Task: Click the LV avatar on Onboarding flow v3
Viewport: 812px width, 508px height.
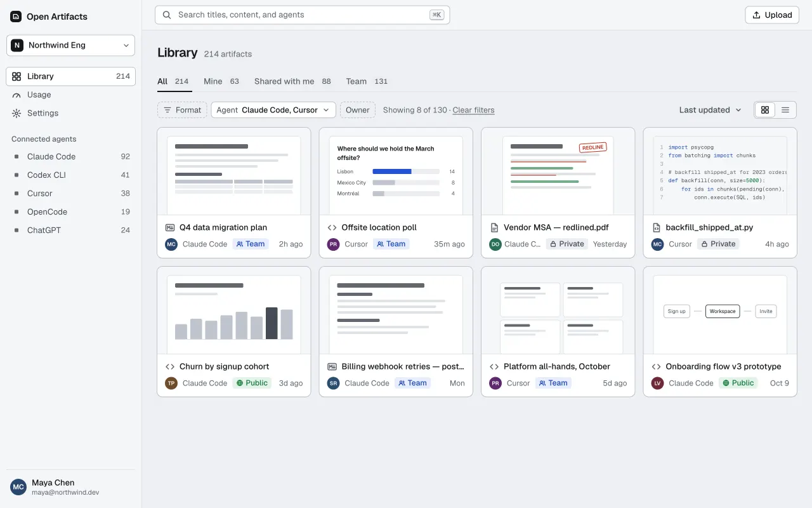Action: click(x=658, y=383)
